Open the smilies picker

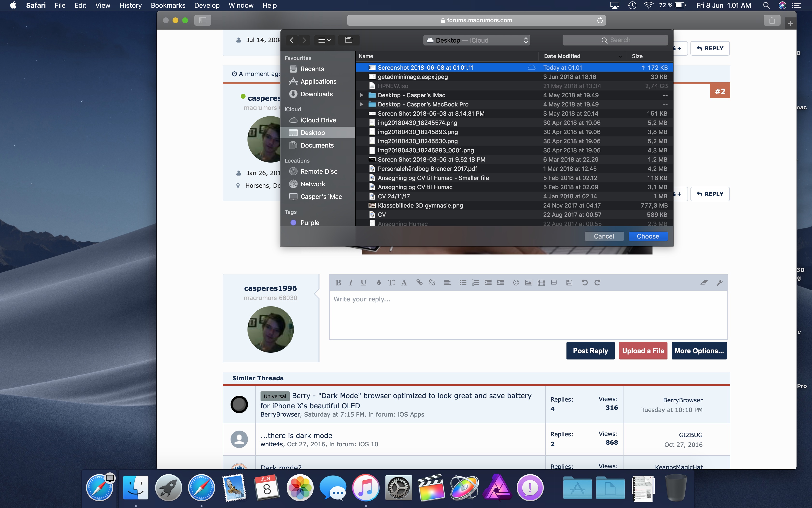(516, 283)
